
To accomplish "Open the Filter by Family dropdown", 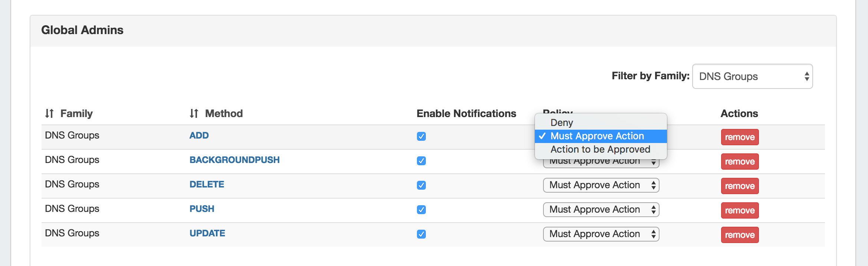I will tap(752, 76).
